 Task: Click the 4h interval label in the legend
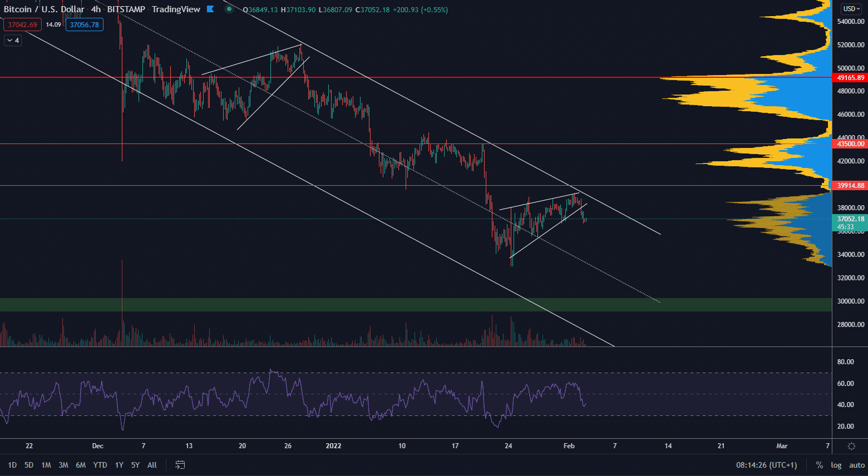[x=96, y=9]
